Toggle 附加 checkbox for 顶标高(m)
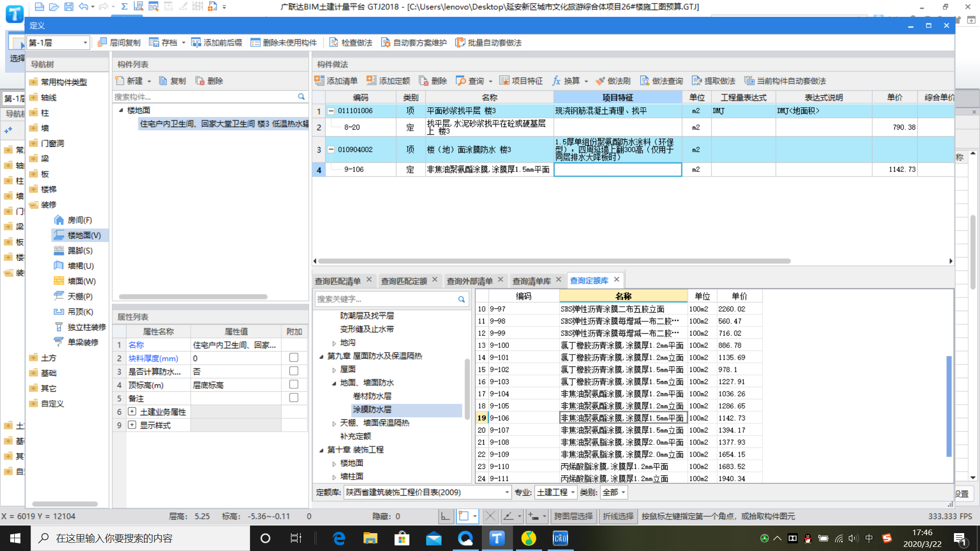980x551 pixels. click(x=293, y=384)
